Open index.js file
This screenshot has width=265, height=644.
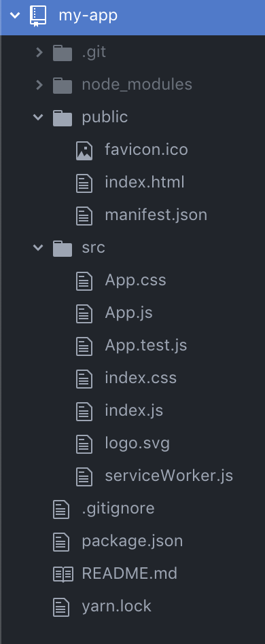coord(134,411)
